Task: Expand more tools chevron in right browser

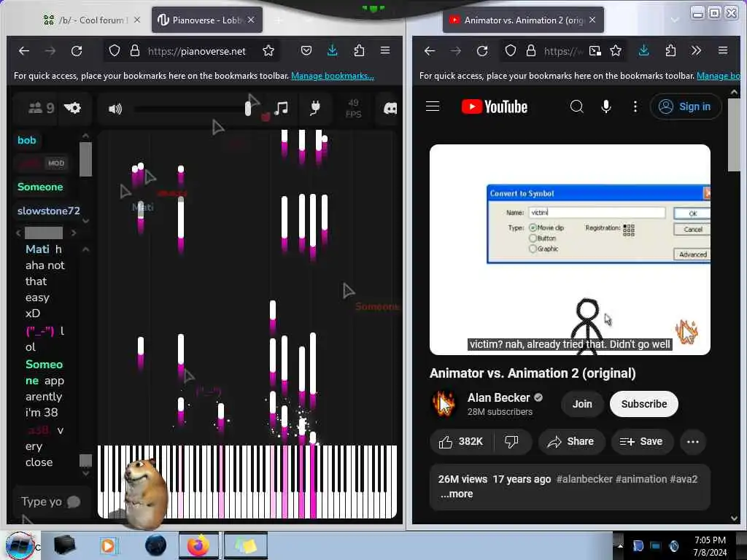Action: [696, 50]
